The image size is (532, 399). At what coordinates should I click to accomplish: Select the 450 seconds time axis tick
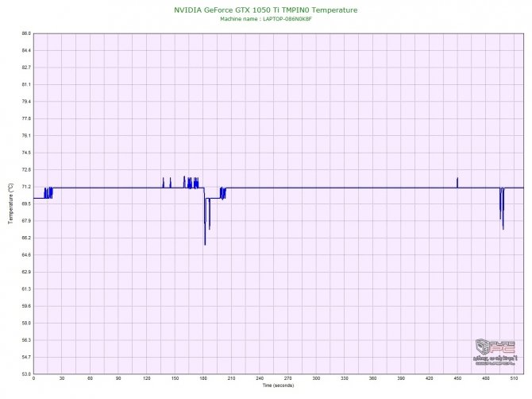(457, 378)
